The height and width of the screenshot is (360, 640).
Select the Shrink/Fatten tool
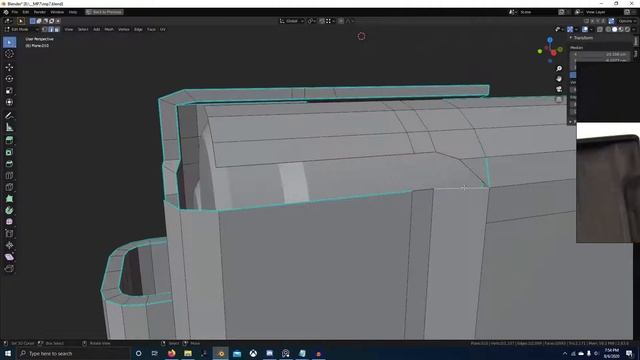point(9,245)
